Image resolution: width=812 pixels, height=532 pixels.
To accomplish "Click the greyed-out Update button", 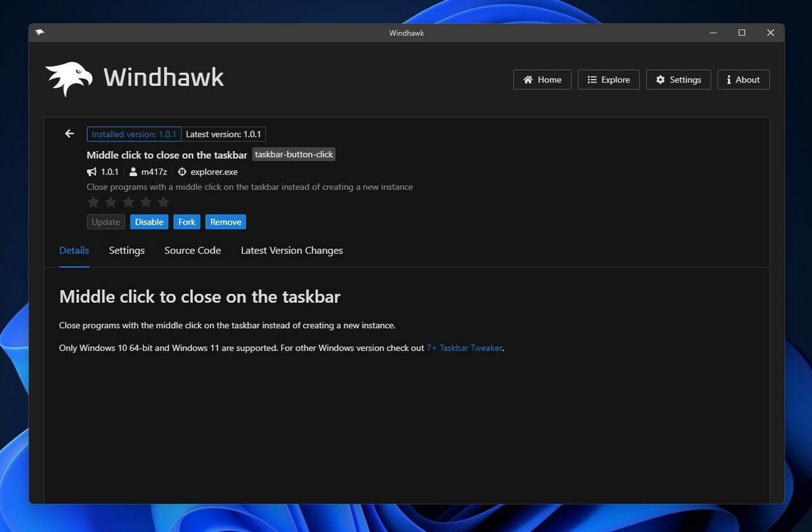I will pyautogui.click(x=106, y=222).
